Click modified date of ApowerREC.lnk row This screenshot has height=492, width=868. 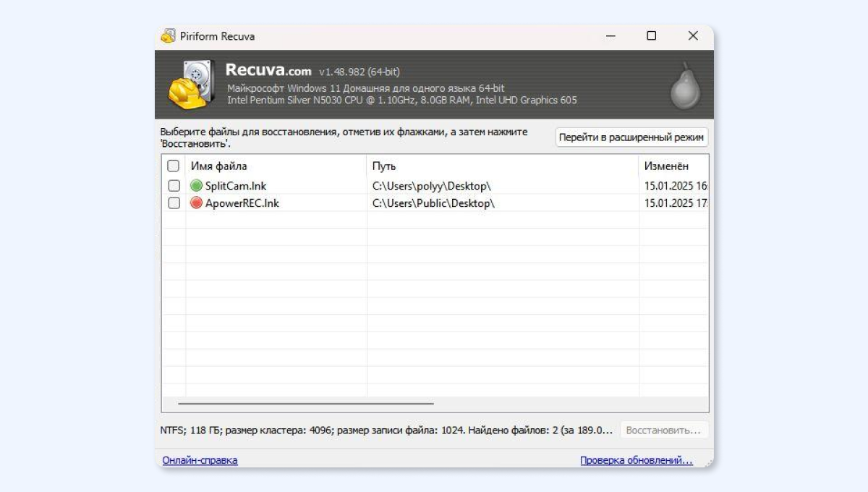[676, 203]
